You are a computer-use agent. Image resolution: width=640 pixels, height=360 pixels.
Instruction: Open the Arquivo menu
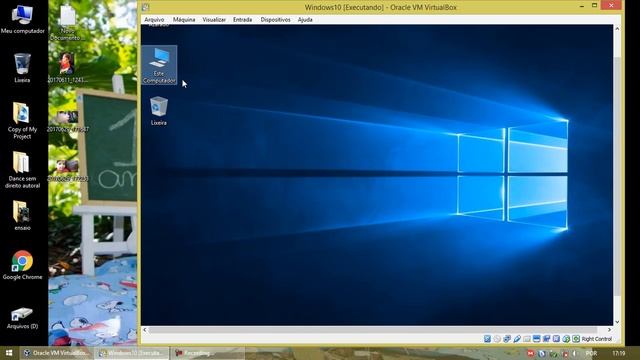point(154,19)
